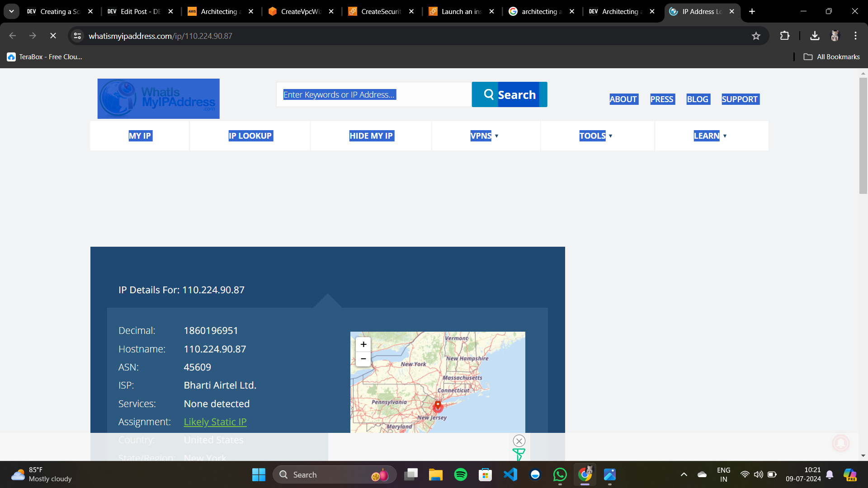Image resolution: width=868 pixels, height=488 pixels.
Task: Focus the Enter Keywords or IP Address field
Action: coord(373,94)
